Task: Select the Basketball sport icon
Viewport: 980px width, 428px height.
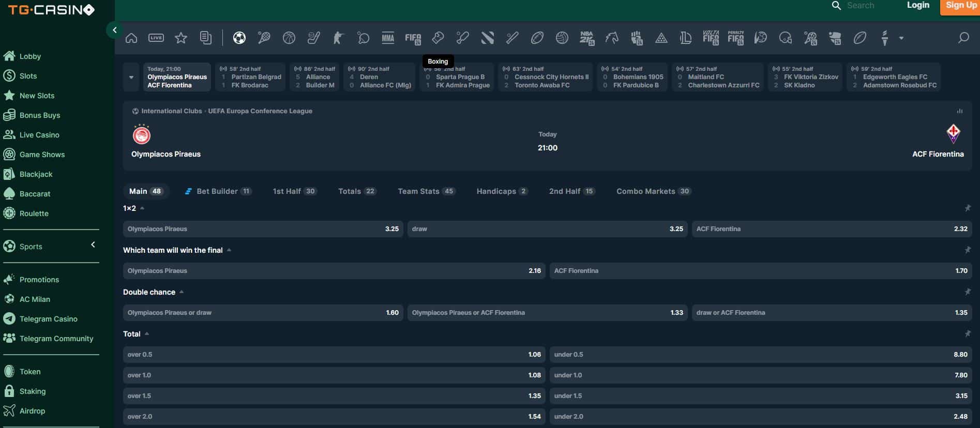Action: pos(289,38)
